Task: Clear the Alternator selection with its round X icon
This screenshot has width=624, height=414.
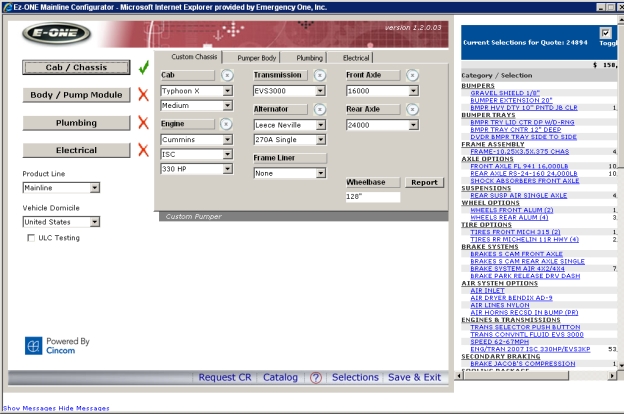Action: (320, 109)
